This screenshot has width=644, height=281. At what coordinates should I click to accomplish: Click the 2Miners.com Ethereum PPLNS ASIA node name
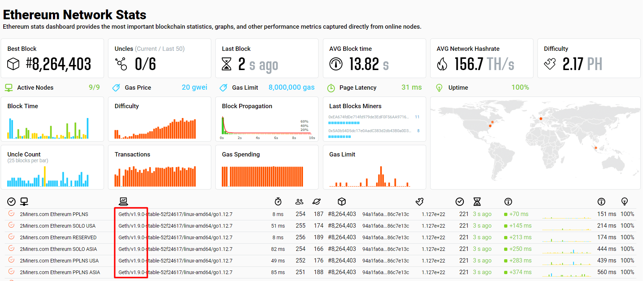(60, 272)
